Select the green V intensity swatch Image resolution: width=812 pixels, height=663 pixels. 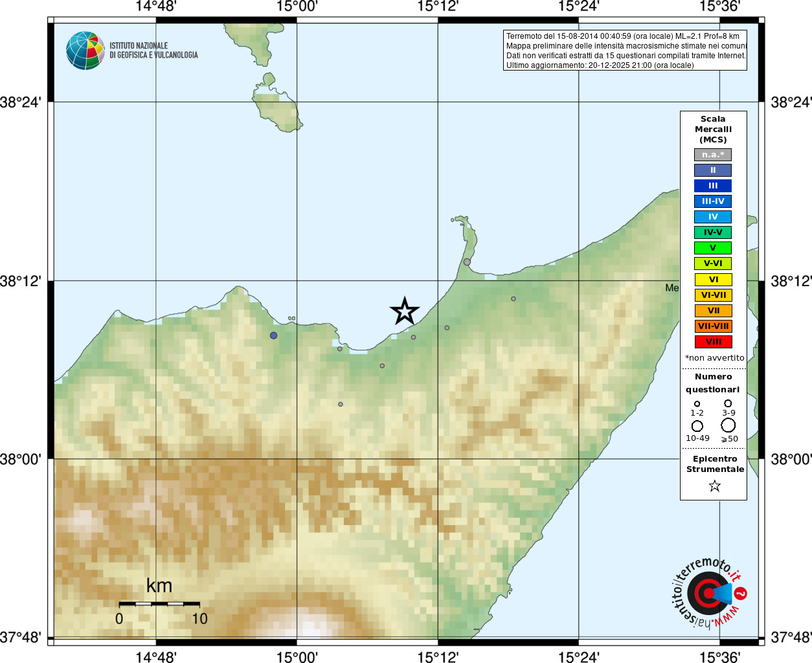(x=713, y=248)
